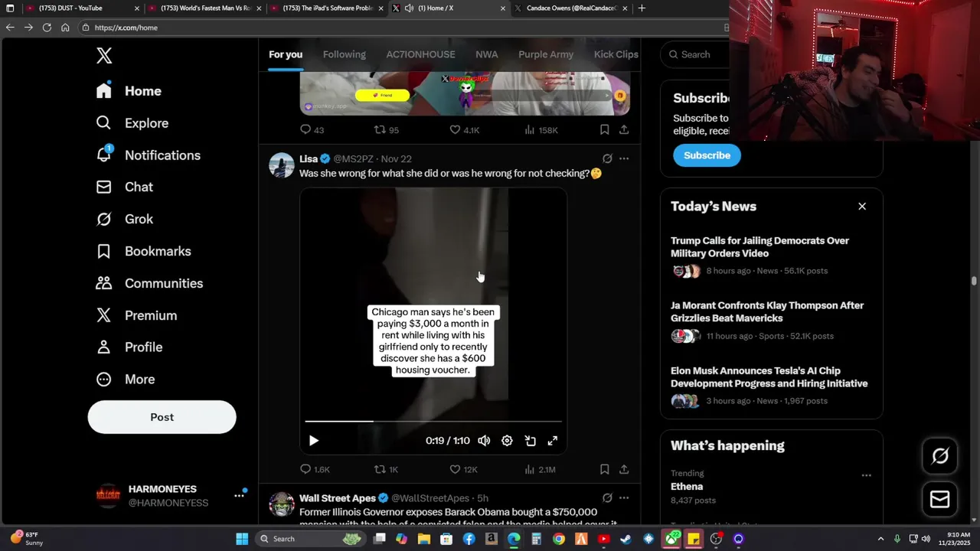Screen dimensions: 980x551
Task: Open Grok action on Wall Street Apes post
Action: (607, 498)
